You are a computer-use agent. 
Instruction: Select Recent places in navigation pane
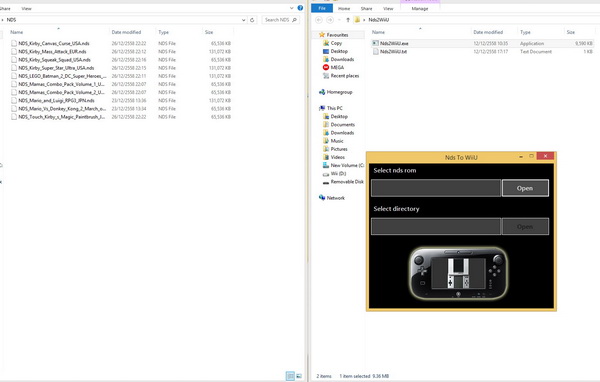click(x=345, y=76)
